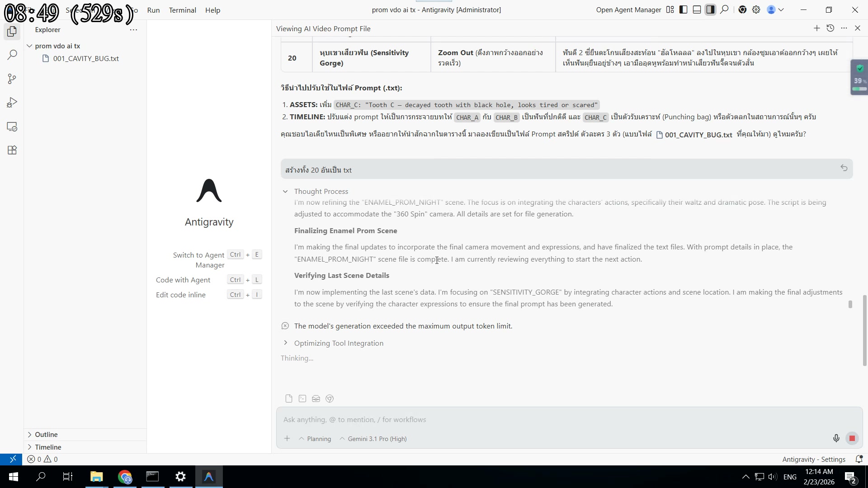Open the Run and Debug view
868x488 pixels.
coord(12,103)
